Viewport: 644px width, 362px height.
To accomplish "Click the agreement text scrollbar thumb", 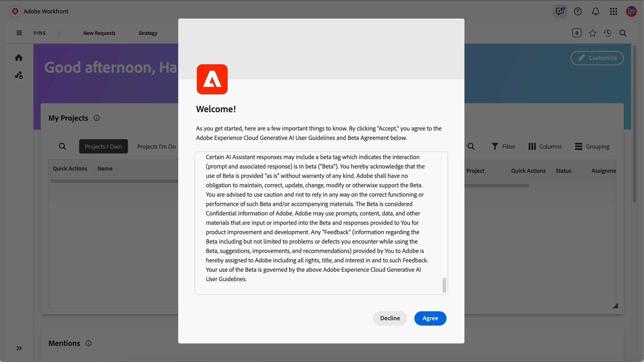I will [x=444, y=285].
